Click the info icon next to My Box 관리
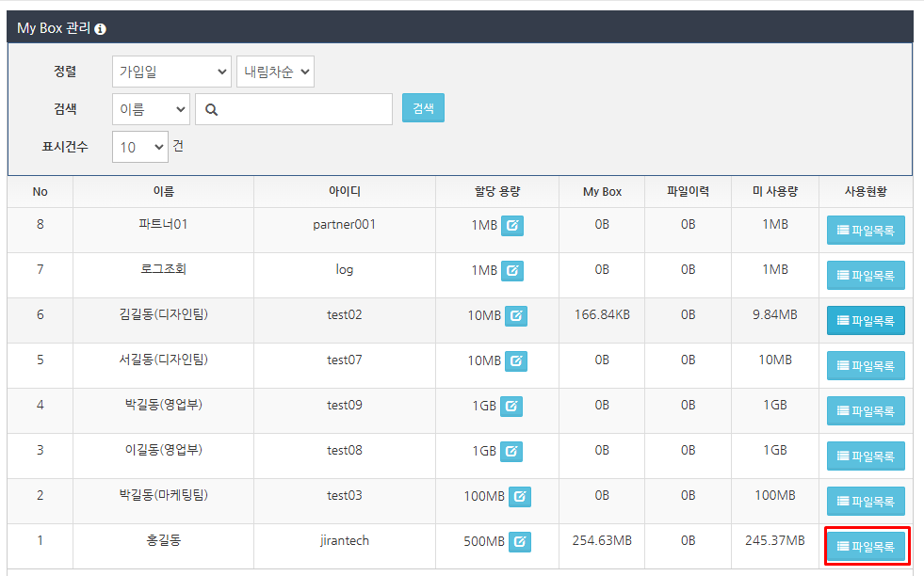Viewport: 924px width, 576px height. point(101,29)
